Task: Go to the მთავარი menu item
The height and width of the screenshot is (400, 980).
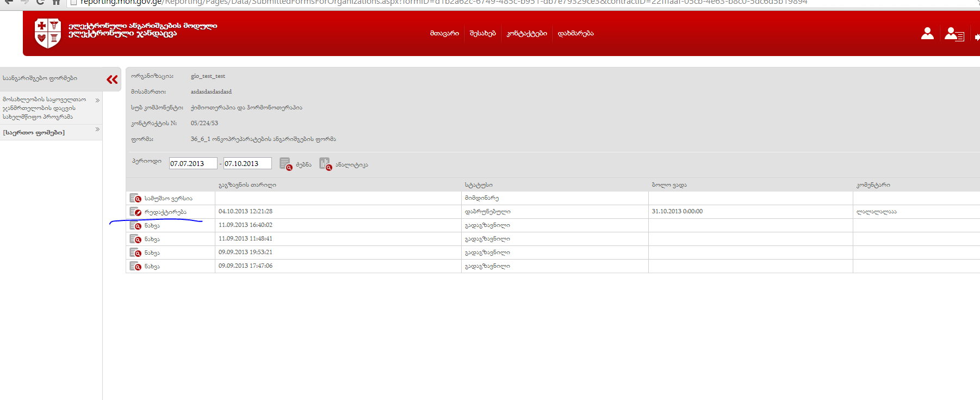Action: click(x=444, y=33)
